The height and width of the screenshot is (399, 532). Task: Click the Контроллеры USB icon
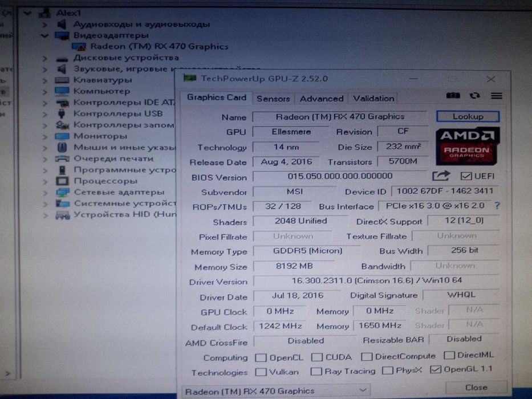(x=62, y=113)
